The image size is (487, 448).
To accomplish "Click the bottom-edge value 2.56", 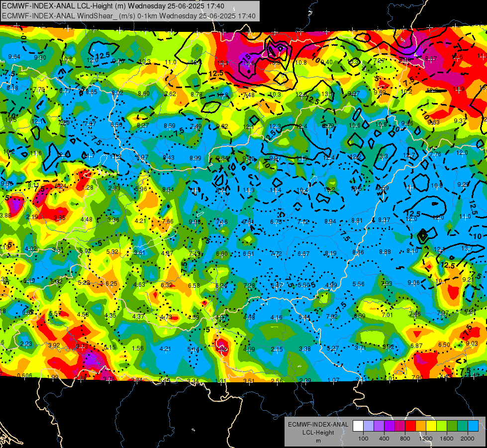I will point(277,381).
